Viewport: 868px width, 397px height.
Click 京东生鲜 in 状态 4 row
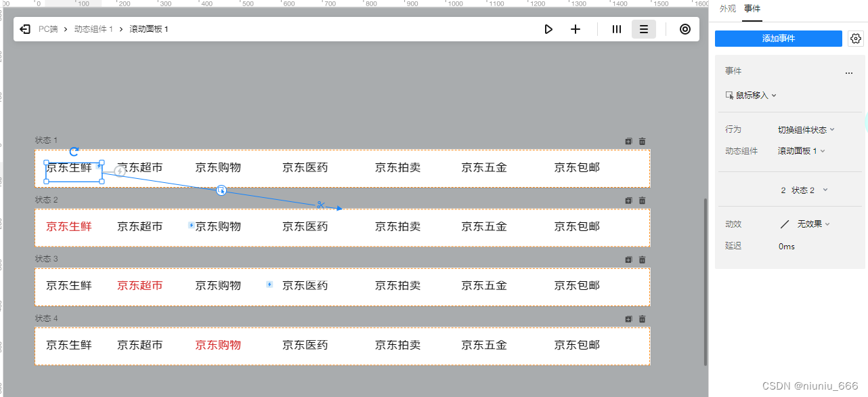(69, 345)
